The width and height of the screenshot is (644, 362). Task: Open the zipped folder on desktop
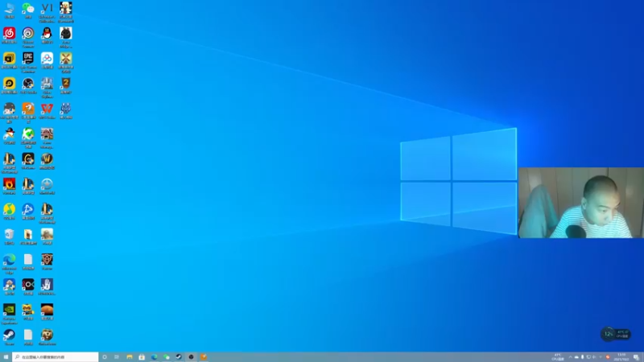[x=28, y=236]
